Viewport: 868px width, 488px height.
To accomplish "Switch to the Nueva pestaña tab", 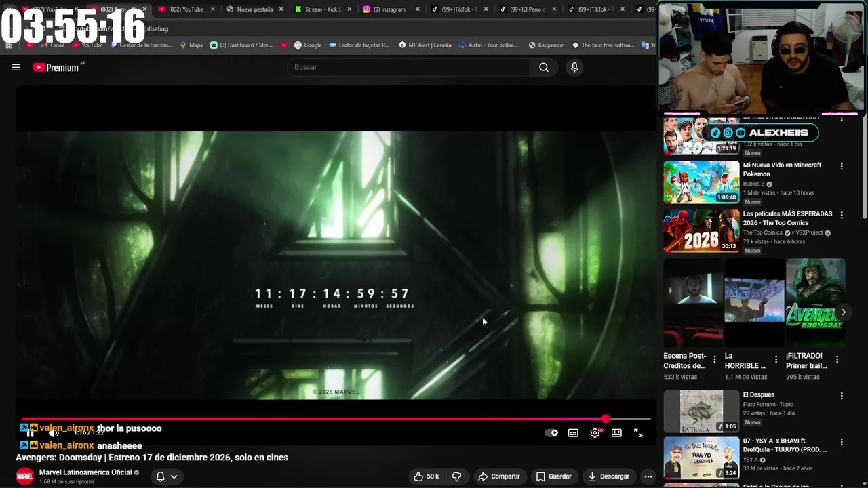I will pyautogui.click(x=254, y=9).
